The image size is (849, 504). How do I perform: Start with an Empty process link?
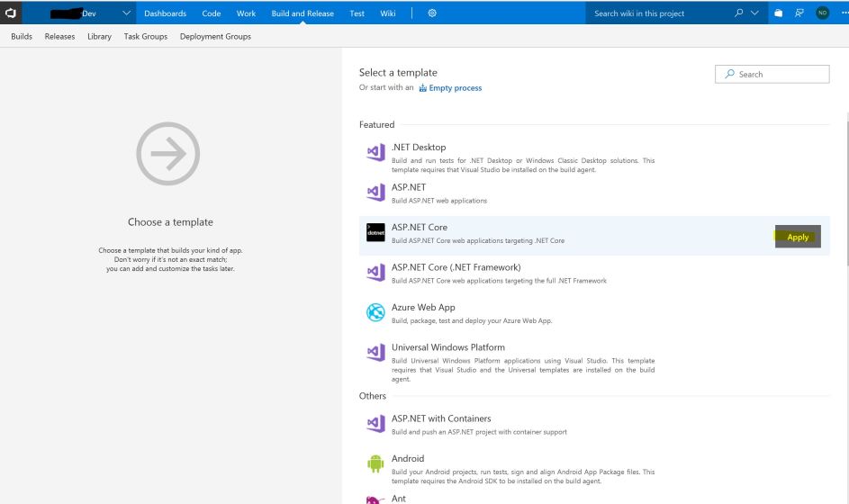pos(455,88)
